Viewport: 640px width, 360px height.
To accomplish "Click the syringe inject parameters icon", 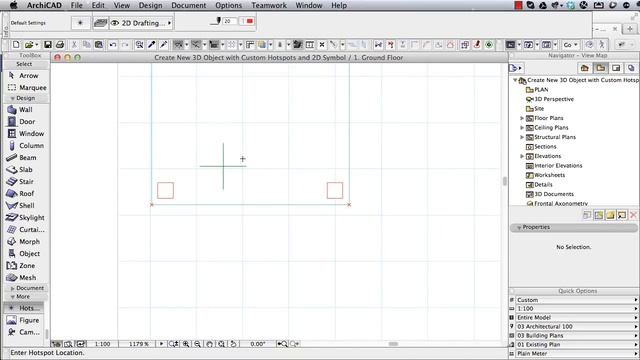I will click(164, 44).
